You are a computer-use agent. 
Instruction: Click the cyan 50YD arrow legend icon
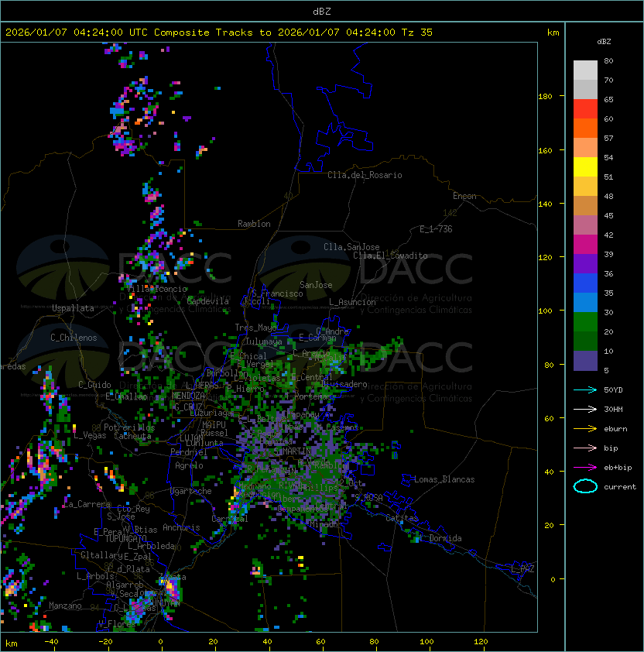(585, 390)
